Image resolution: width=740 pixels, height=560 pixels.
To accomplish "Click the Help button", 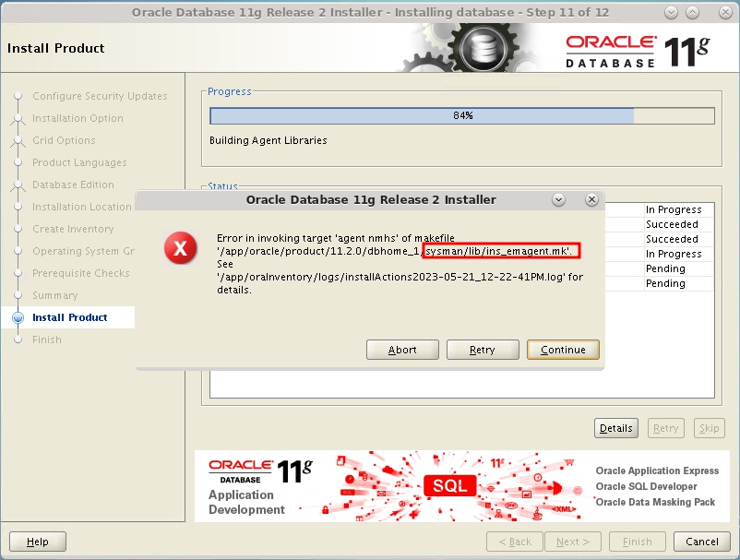I will [38, 542].
